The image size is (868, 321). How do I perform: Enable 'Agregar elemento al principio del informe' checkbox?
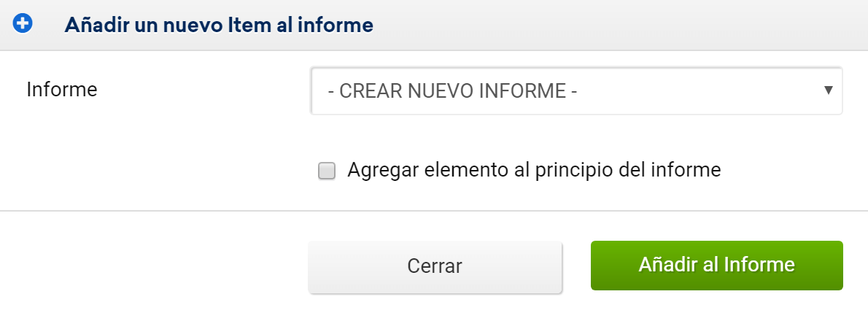click(x=327, y=171)
